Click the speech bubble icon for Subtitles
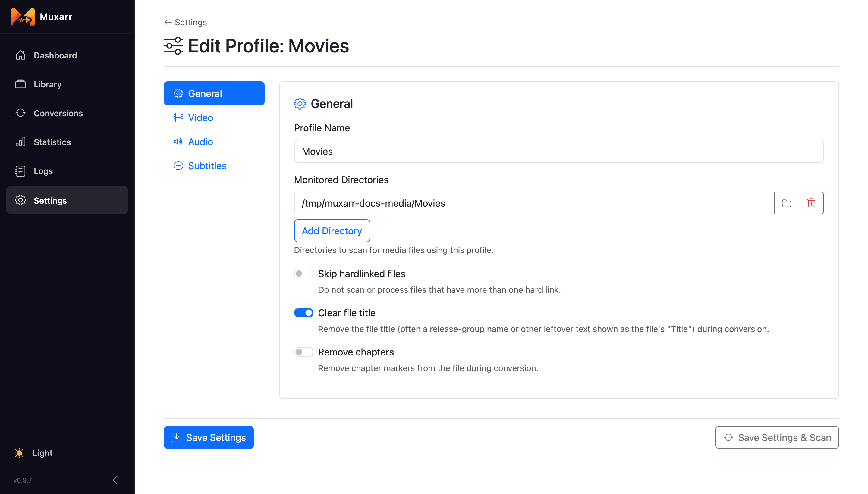The width and height of the screenshot is (868, 494). tap(178, 166)
